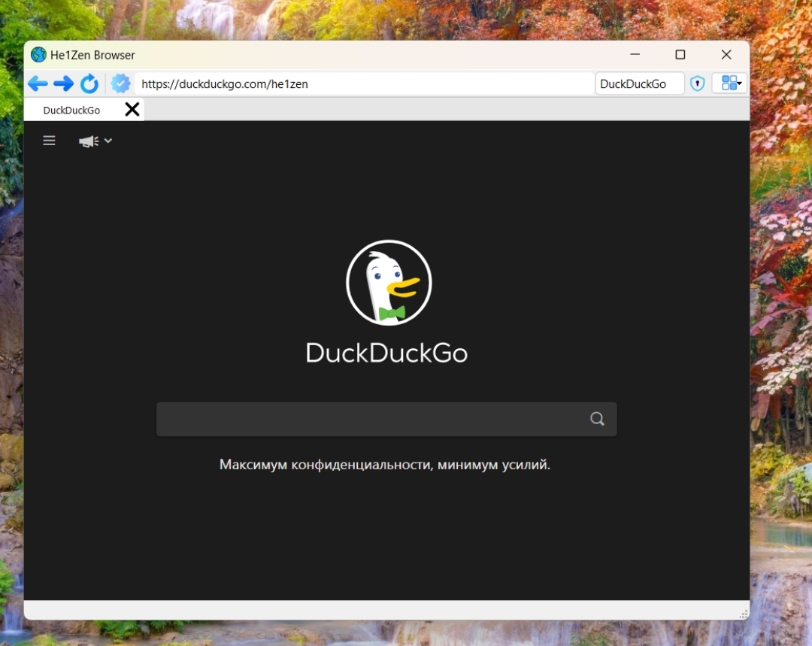Minimize the He1Zen Browser window
The image size is (812, 646).
[635, 54]
